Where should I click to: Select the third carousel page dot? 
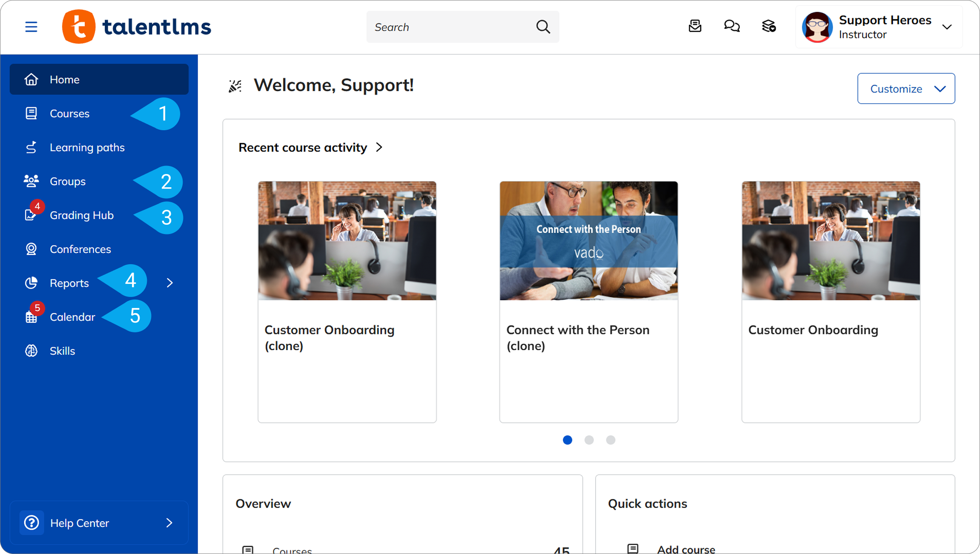tap(610, 440)
